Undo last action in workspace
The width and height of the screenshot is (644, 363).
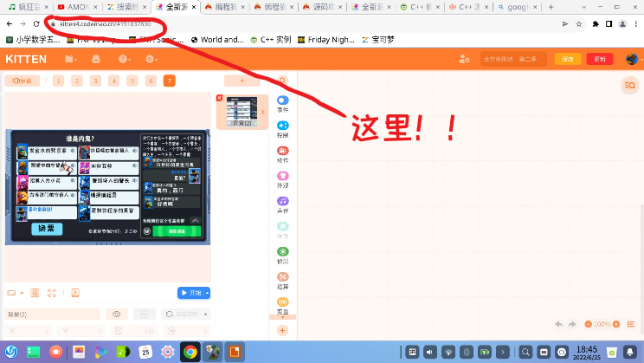click(559, 324)
